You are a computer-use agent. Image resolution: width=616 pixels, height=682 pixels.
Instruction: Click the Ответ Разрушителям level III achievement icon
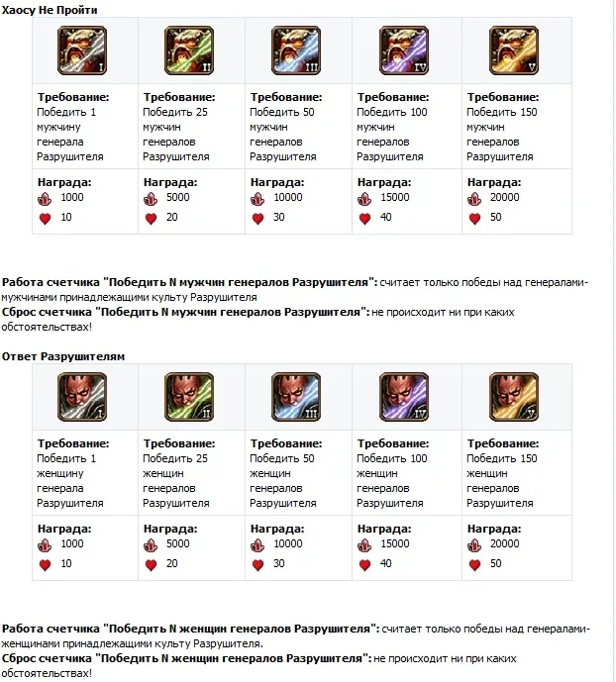[x=296, y=397]
